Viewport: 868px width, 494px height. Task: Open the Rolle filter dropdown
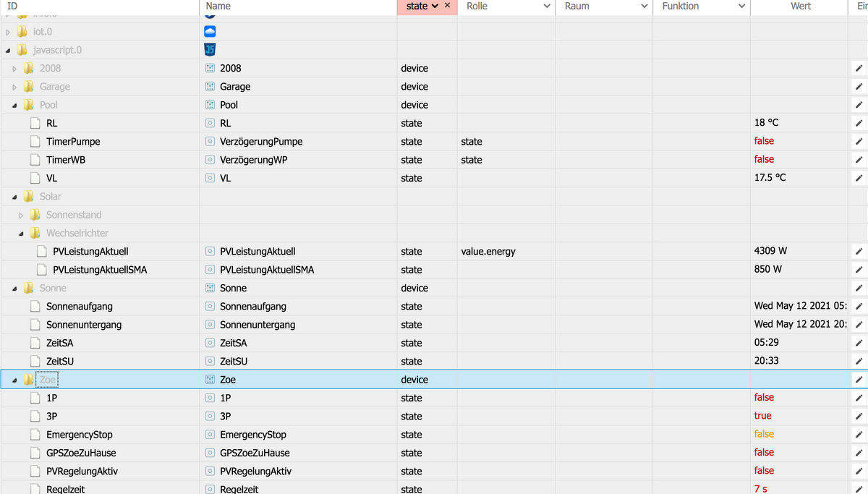(x=547, y=7)
